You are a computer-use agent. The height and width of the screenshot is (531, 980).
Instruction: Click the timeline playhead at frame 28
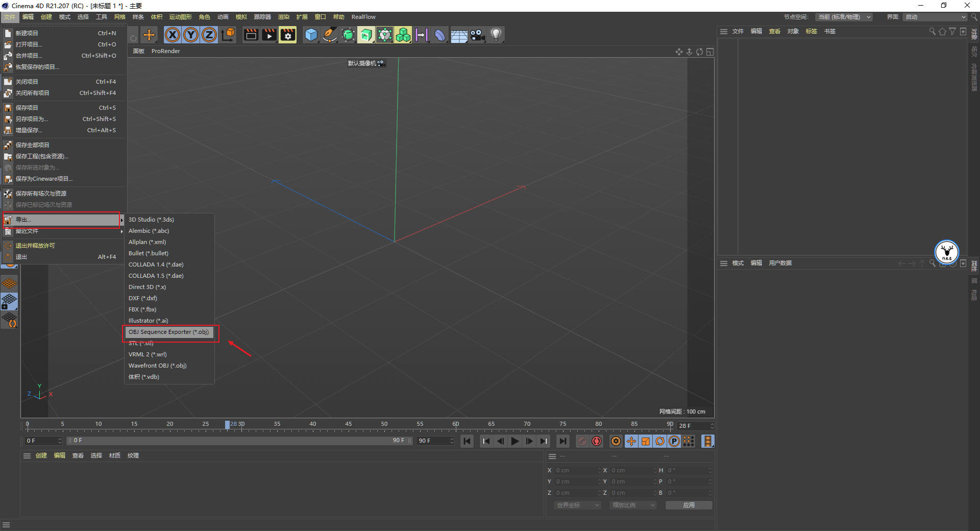coord(227,424)
